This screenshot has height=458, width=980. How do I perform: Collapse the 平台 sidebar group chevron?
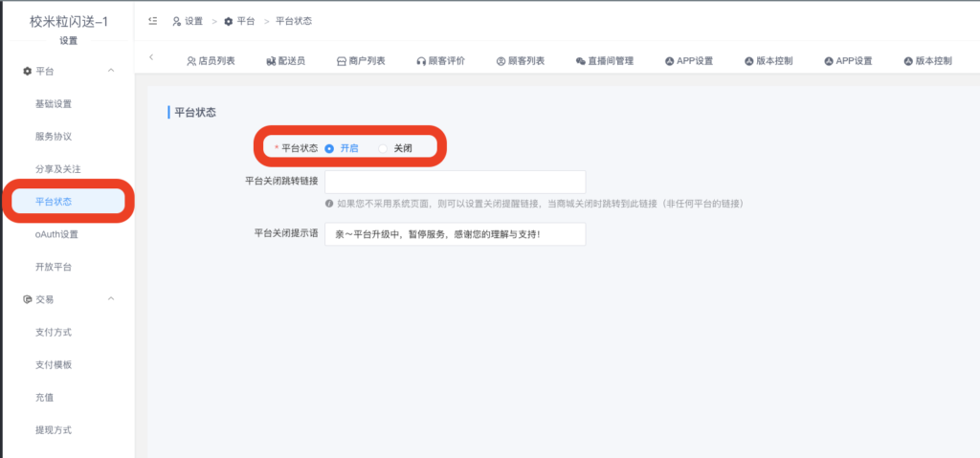(111, 71)
